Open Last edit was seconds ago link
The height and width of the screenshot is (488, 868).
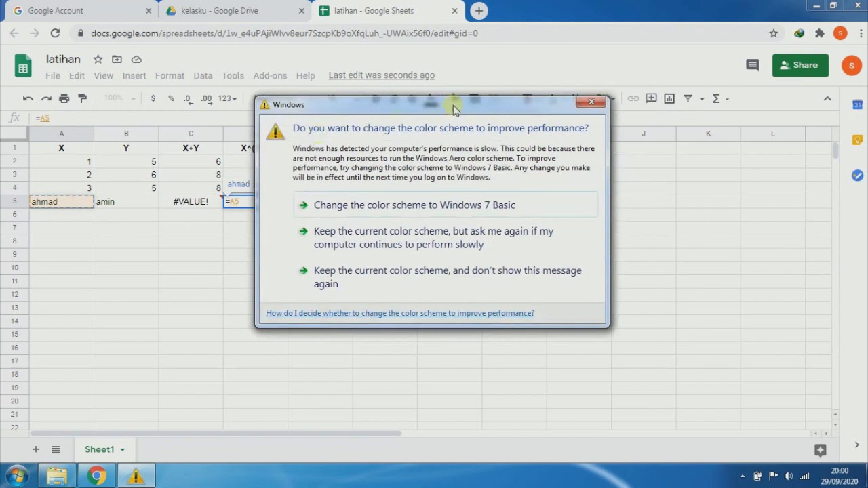point(382,75)
